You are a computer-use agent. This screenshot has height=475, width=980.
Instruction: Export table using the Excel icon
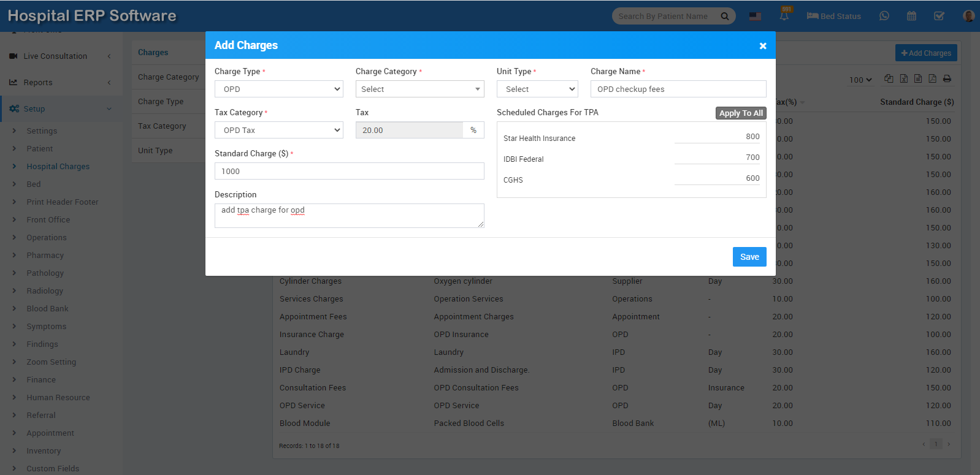coord(904,78)
